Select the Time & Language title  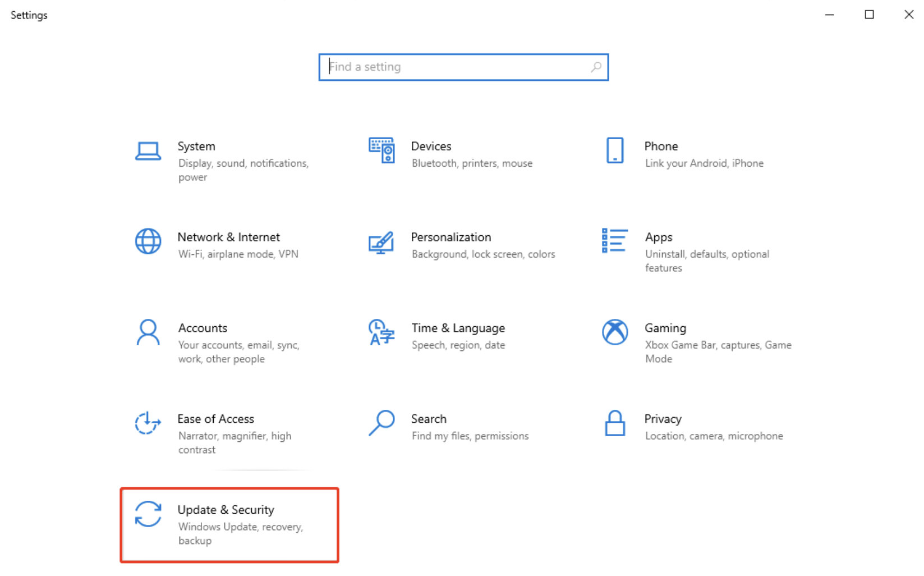458,328
